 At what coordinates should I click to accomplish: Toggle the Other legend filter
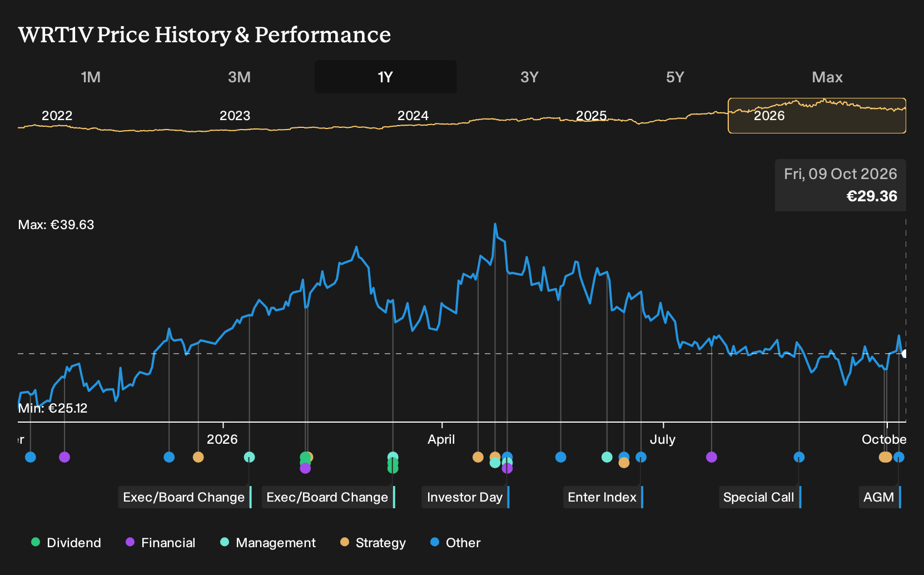tap(455, 543)
